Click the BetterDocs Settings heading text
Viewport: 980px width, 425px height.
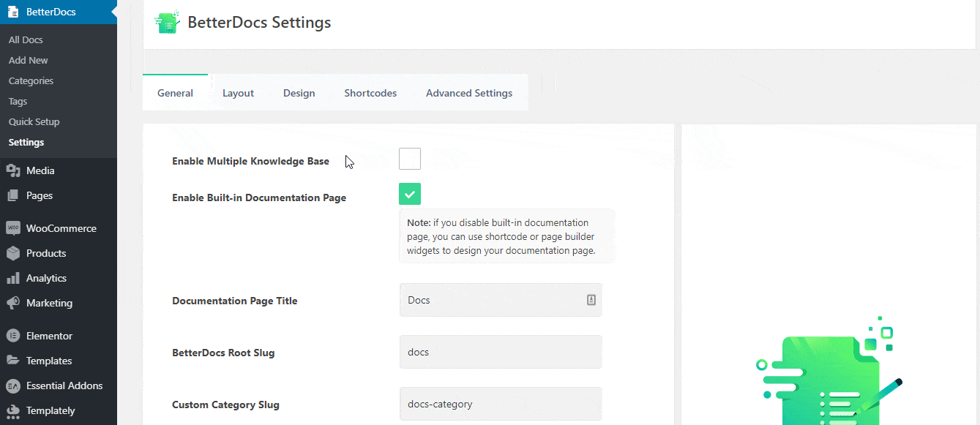[x=259, y=23]
